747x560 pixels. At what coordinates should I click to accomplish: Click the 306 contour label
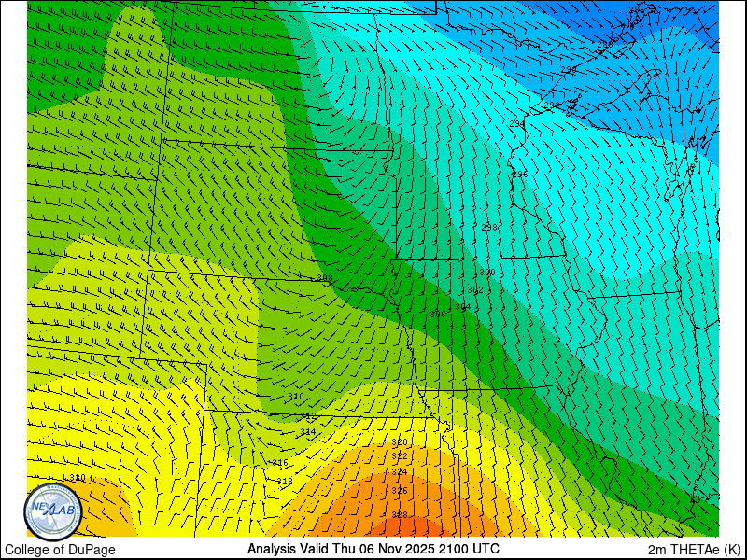point(437,315)
